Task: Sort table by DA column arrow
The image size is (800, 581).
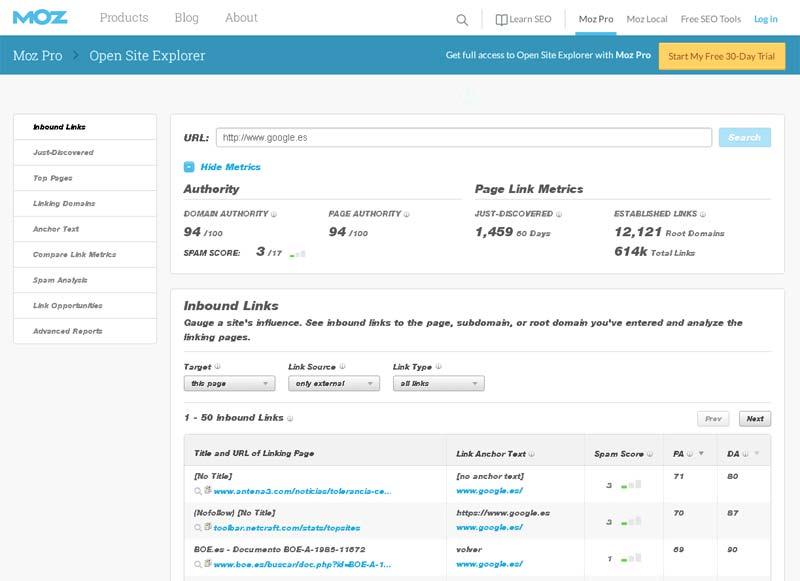Action: coord(757,454)
